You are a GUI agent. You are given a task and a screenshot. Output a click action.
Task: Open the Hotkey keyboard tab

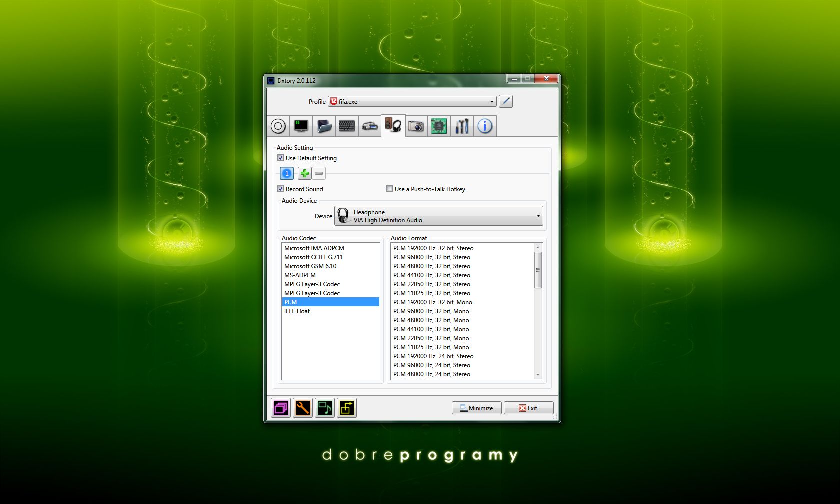point(347,126)
